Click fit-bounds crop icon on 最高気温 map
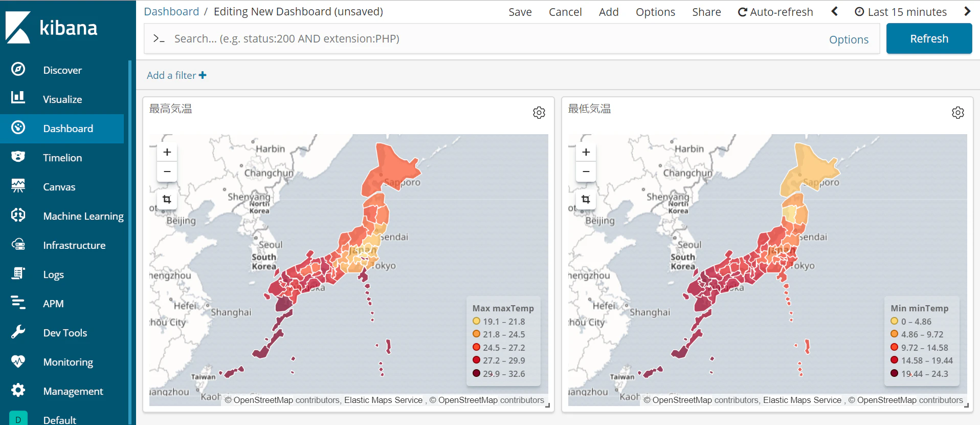This screenshot has height=425, width=980. coord(167,199)
